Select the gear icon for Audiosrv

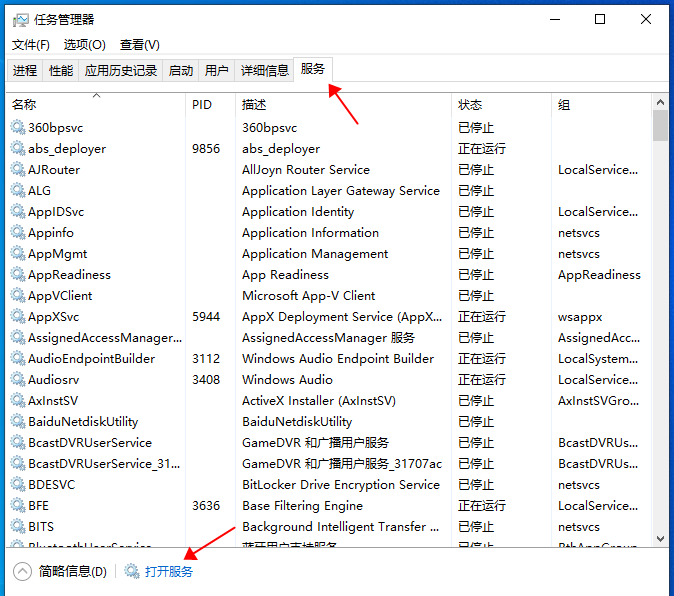[x=18, y=379]
